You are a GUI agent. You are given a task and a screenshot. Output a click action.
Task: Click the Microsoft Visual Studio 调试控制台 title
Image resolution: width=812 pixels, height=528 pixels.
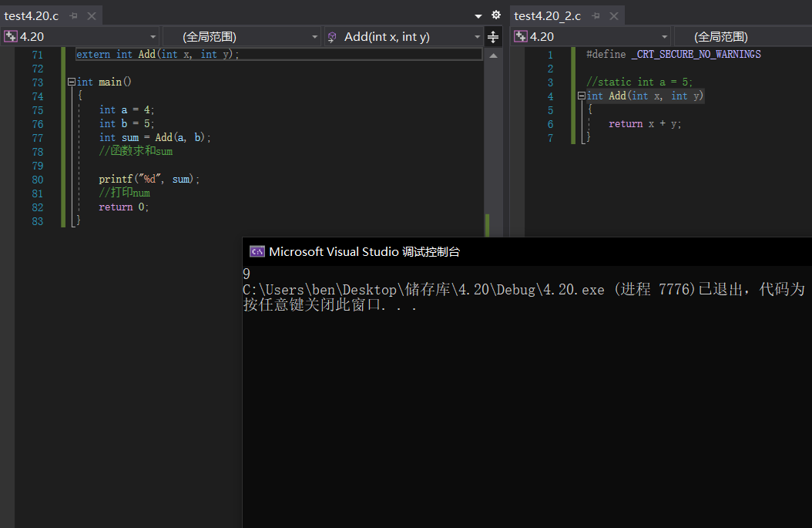364,252
